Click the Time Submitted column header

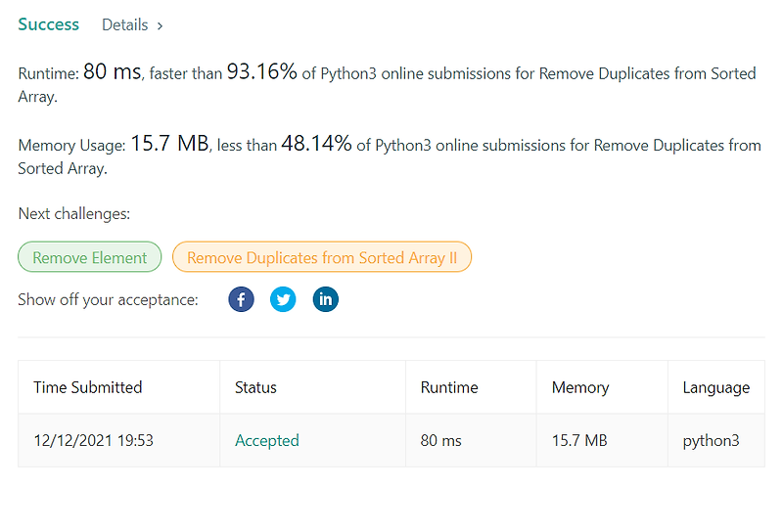(88, 387)
